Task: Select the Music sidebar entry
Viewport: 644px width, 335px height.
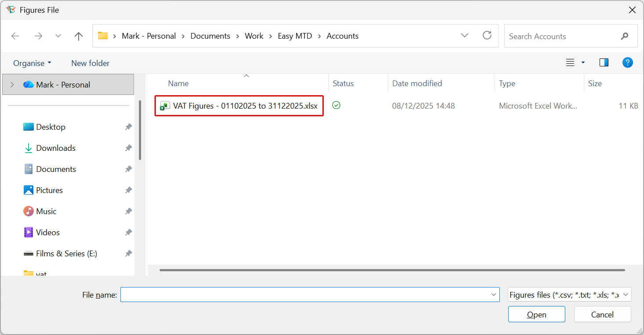Action: [x=45, y=211]
